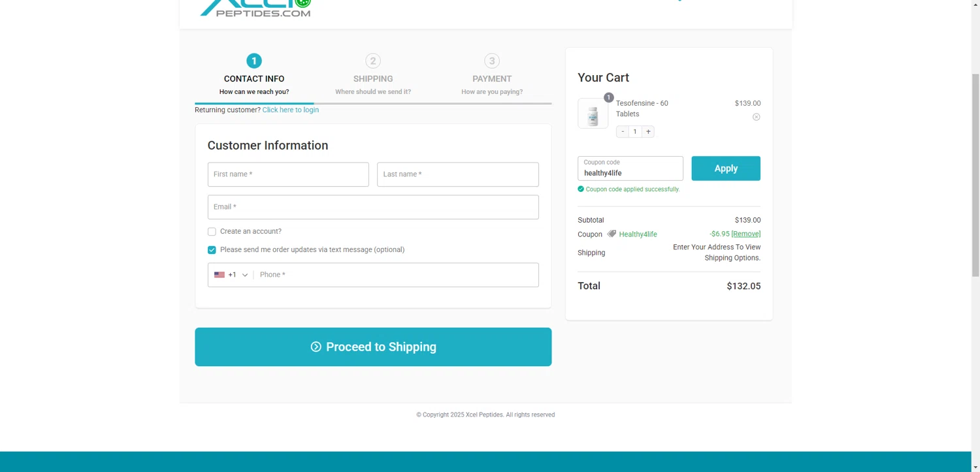
Task: Click the quantity value field
Action: point(635,131)
